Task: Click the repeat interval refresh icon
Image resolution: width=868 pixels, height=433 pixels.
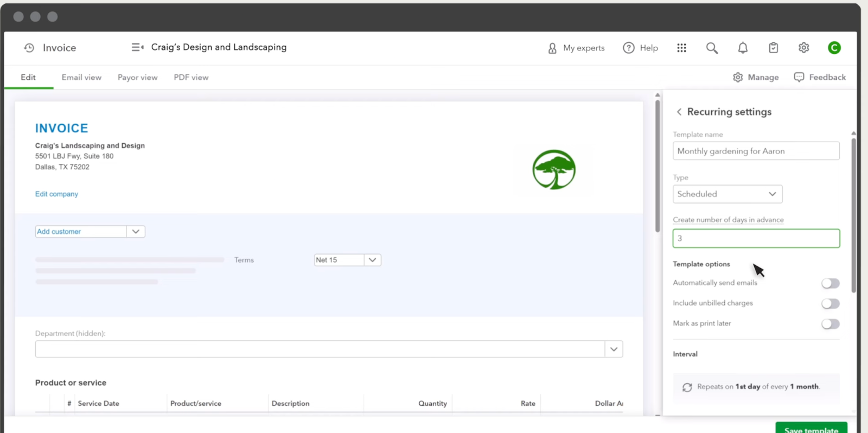Action: 687,387
